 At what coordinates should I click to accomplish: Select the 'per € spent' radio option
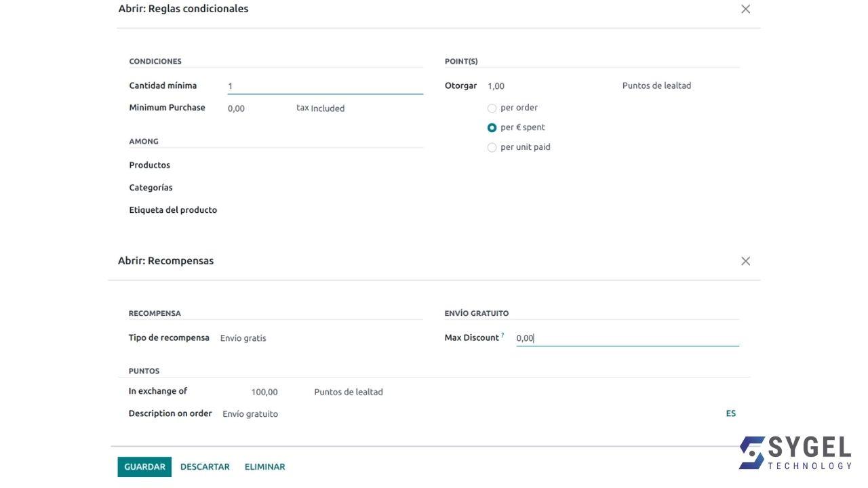492,127
